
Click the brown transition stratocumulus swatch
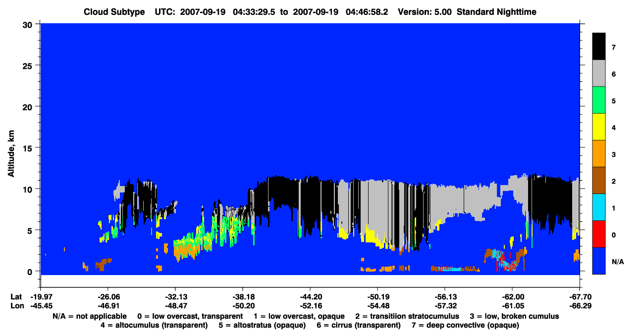(599, 181)
